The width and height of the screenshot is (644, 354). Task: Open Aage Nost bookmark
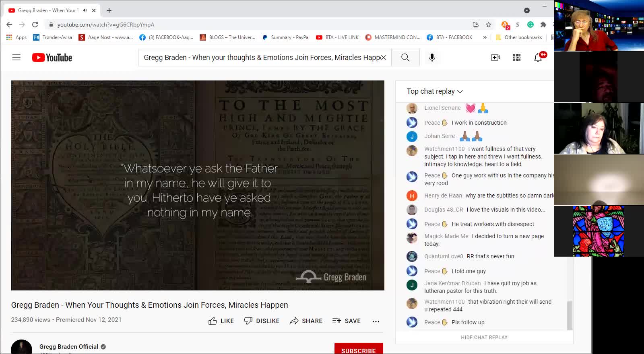tap(105, 37)
